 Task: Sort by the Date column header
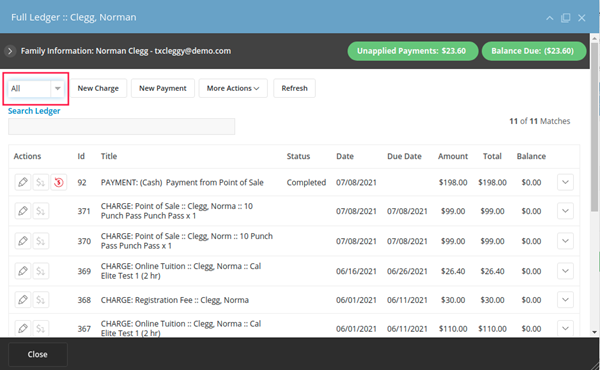click(345, 156)
